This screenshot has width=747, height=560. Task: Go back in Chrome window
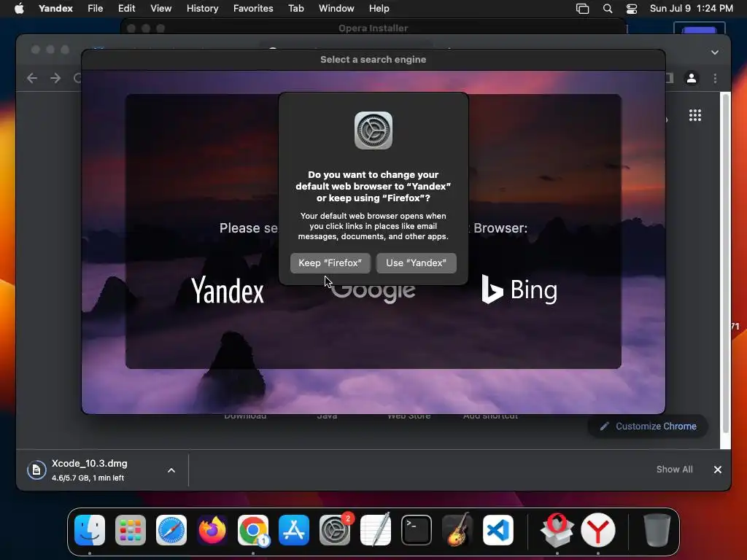tap(32, 77)
